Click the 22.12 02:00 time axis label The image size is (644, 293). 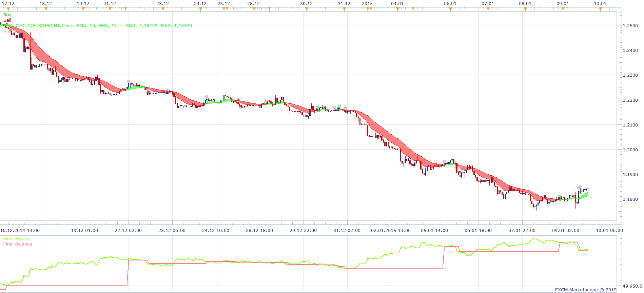(x=128, y=231)
